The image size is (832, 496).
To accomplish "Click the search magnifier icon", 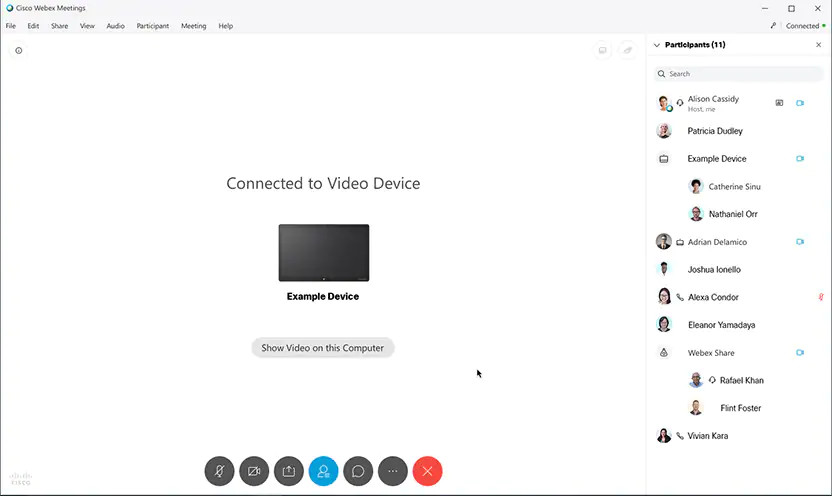I will [661, 74].
